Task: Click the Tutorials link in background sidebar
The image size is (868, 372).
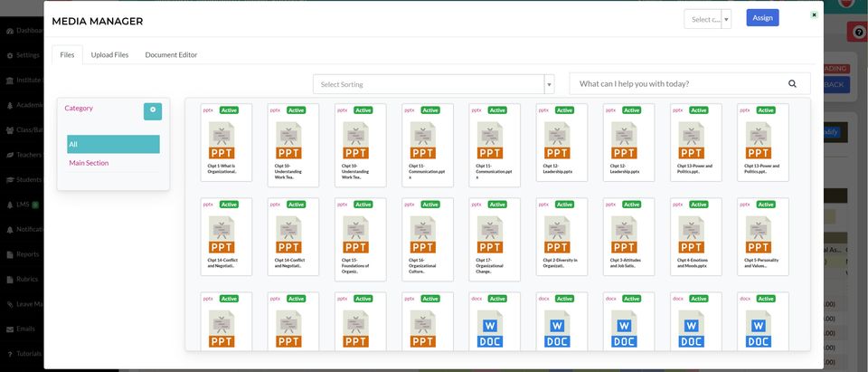Action: (x=29, y=354)
